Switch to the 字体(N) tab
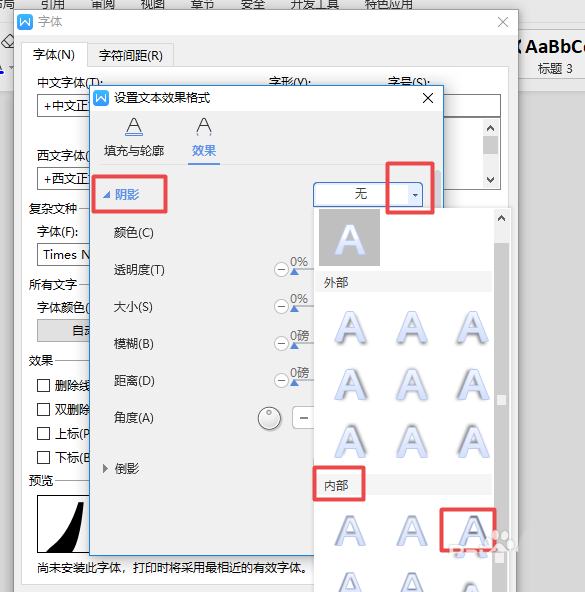The height and width of the screenshot is (592, 585). (x=54, y=55)
